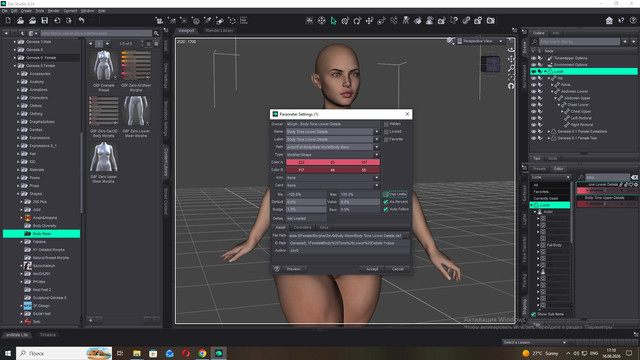Click the Daz Studio taskbar icon
This screenshot has height=360, width=640.
[219, 353]
